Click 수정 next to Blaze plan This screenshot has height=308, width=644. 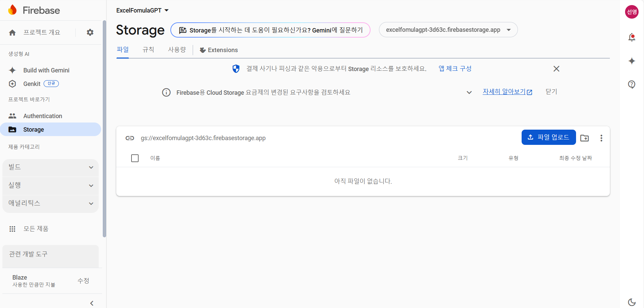83,281
